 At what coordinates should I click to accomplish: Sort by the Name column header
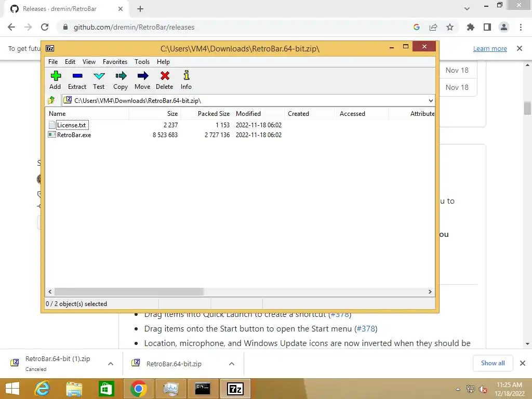pos(87,114)
